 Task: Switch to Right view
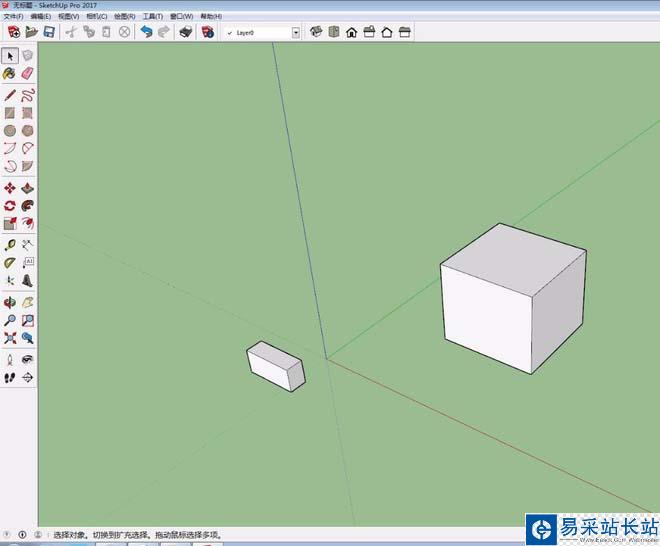click(x=369, y=32)
